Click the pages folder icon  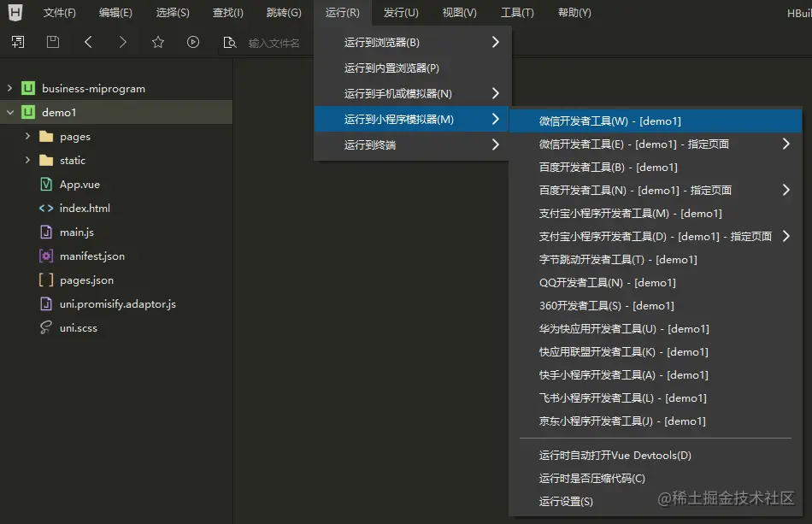[x=46, y=136]
